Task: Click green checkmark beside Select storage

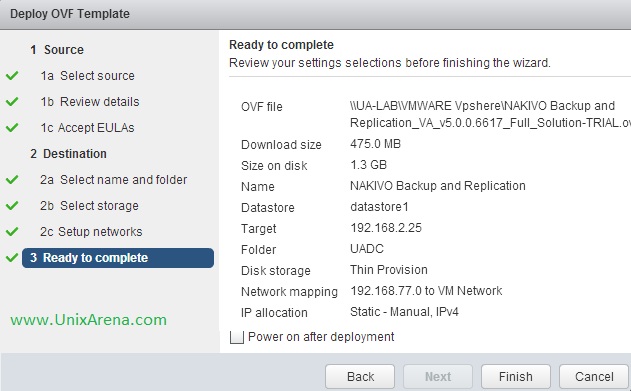Action: [x=12, y=206]
